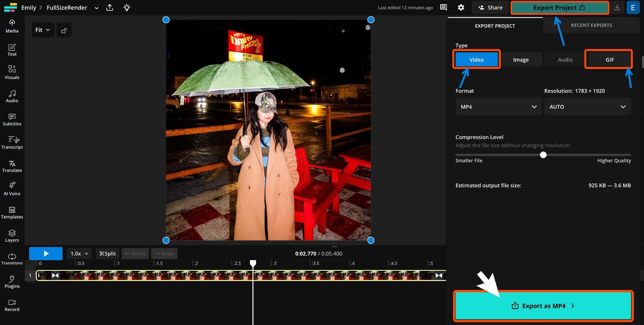
Task: Click the Export as MP4 button
Action: pyautogui.click(x=543, y=306)
